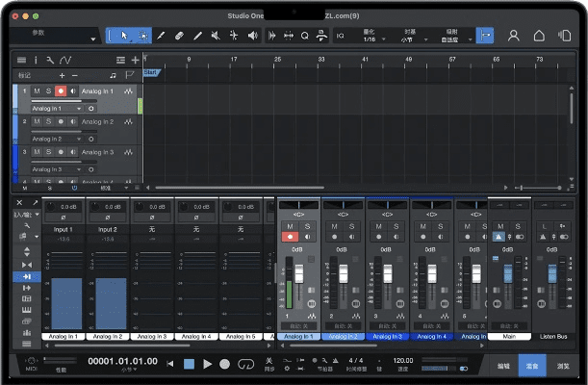Click the Start marker in timeline
588x385 pixels.
151,72
